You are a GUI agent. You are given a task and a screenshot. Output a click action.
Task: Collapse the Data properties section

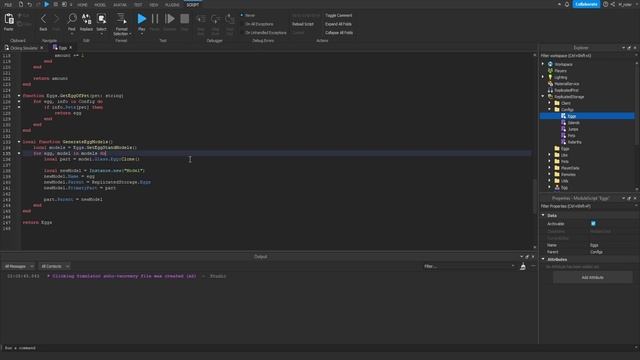pos(543,215)
